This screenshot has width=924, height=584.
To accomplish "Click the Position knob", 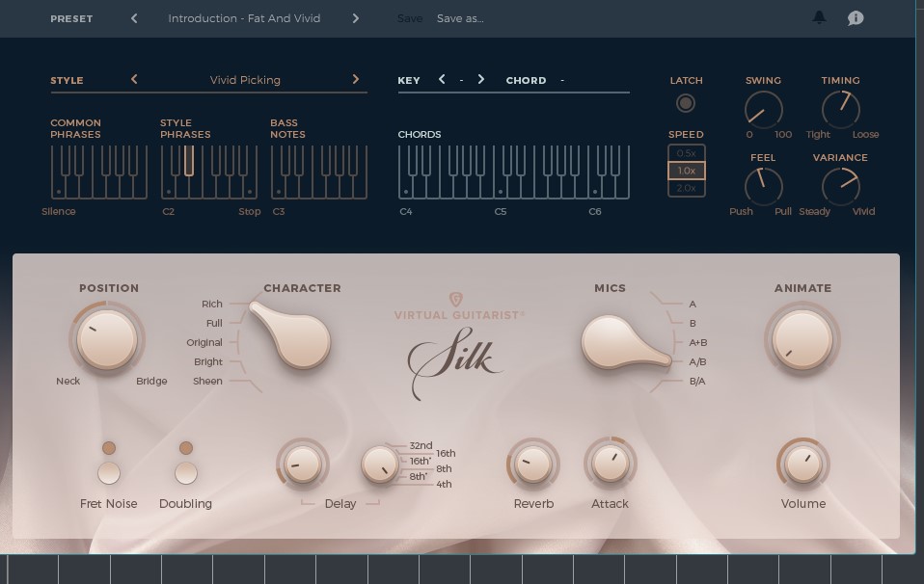I will (105, 340).
